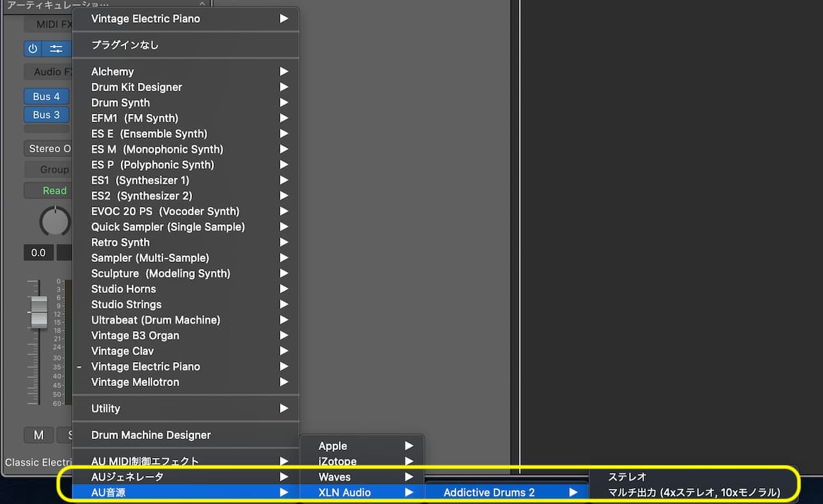
Task: Open the Group slot
Action: pyautogui.click(x=48, y=169)
